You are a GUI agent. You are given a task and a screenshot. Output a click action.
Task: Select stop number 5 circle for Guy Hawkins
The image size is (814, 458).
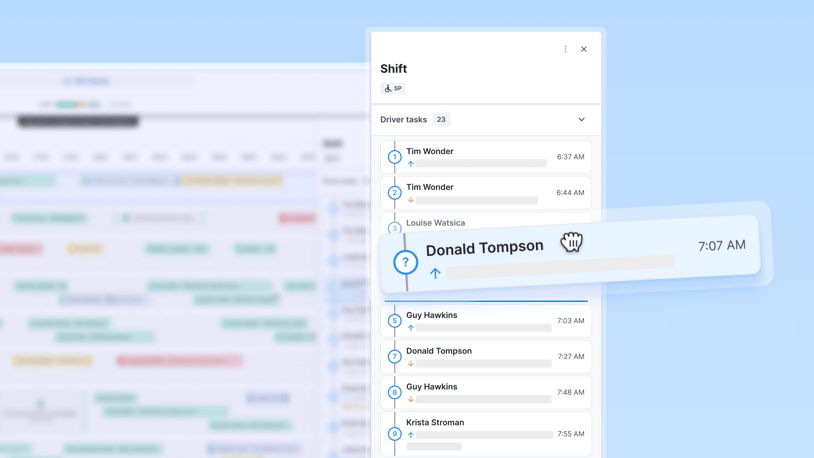point(395,321)
